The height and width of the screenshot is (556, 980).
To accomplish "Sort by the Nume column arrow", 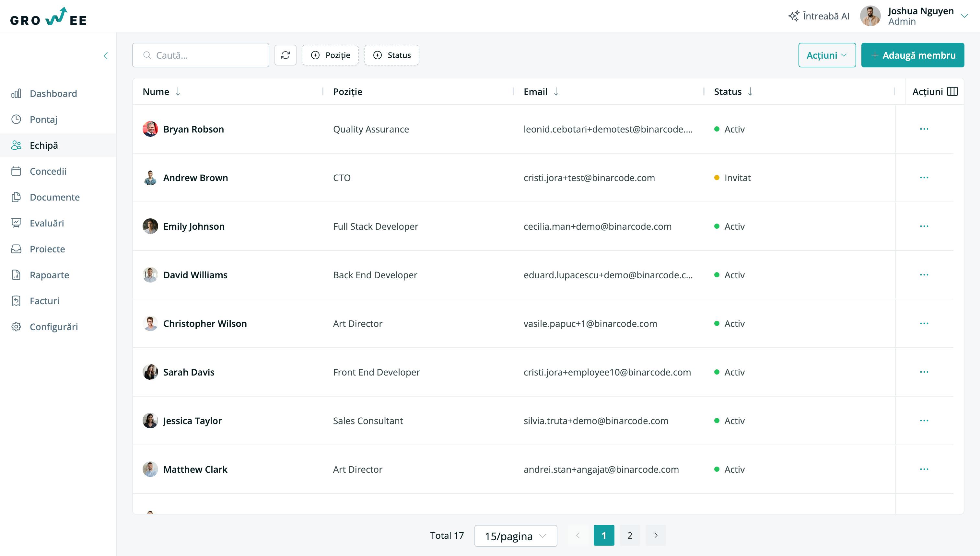I will 178,92.
